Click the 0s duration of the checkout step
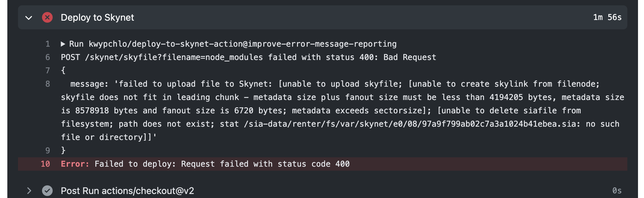644x198 pixels. coord(616,190)
